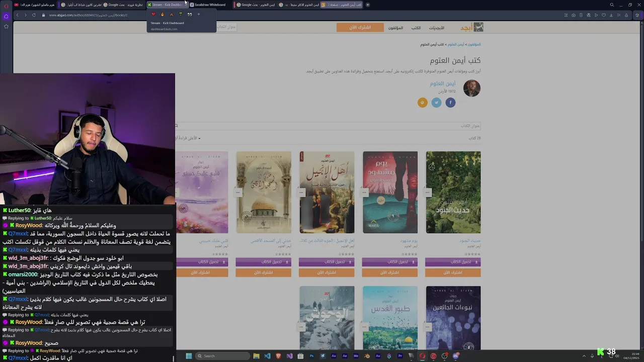This screenshot has width=644, height=362.
Task: Launch Blender from the taskbar
Action: click(367, 356)
